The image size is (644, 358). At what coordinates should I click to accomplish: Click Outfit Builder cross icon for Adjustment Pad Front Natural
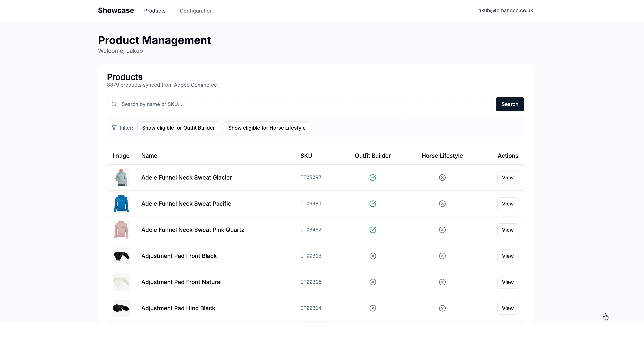point(373,282)
